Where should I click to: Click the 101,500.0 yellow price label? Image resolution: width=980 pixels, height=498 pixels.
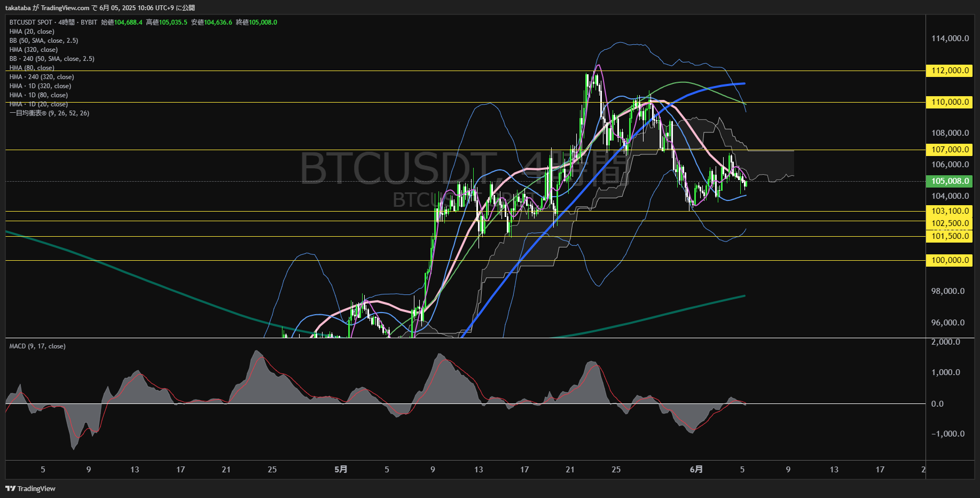949,236
